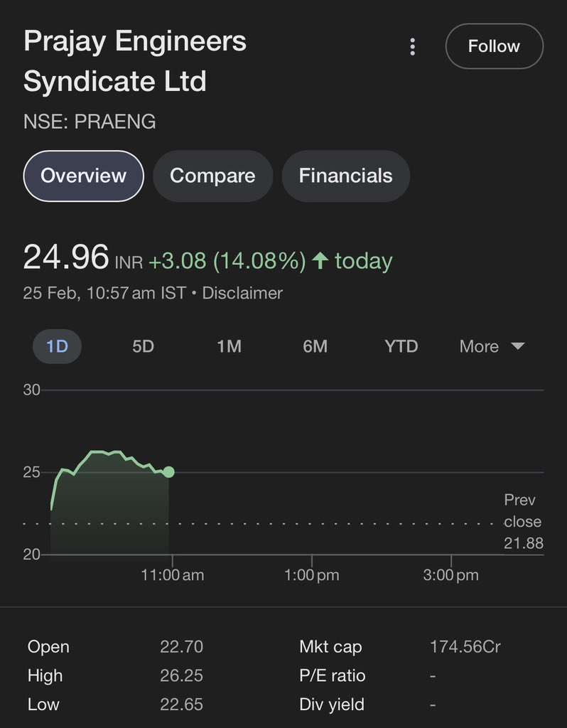Screen dimensions: 567x728
Task: Click the Low value 22.65
Action: click(x=181, y=705)
